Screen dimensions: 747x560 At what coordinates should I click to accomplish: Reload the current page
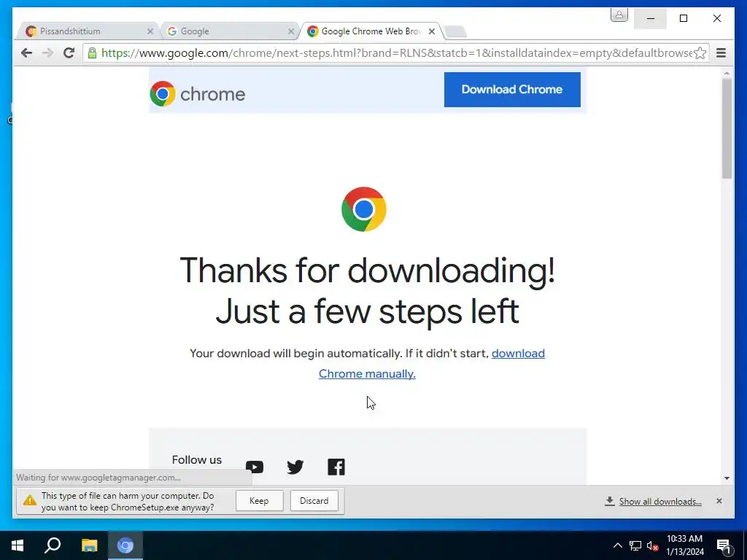click(x=69, y=52)
